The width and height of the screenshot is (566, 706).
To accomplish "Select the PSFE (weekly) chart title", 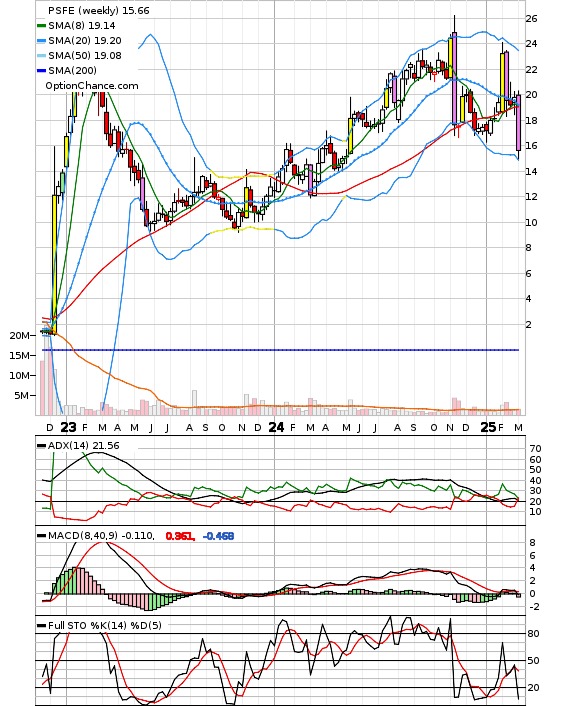I will [99, 10].
